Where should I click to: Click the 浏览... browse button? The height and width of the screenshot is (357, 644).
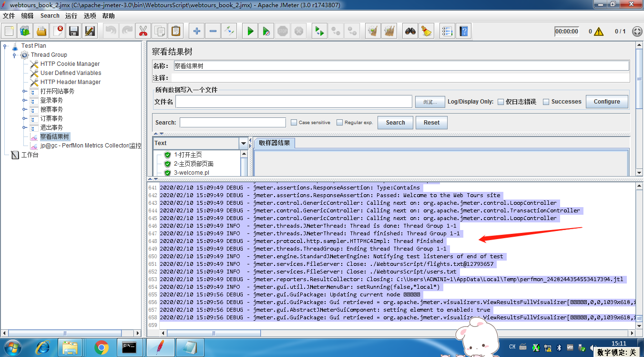click(x=429, y=102)
